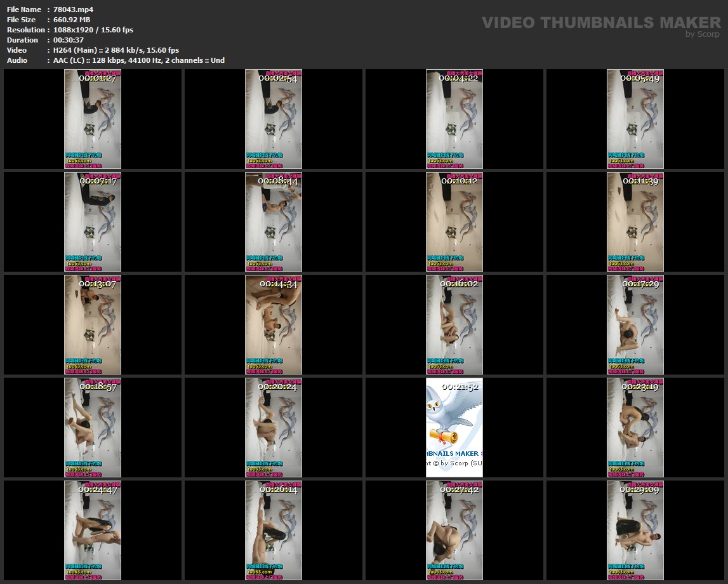Screen dimensions: 728x584
Task: Click the VIDEO THUMBNAILS MAKER title logo
Action: (x=600, y=23)
